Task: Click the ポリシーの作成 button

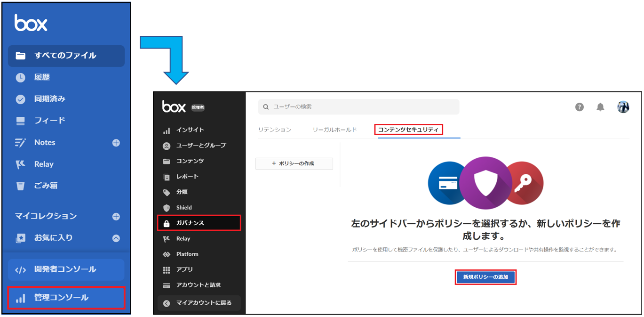Action: click(294, 163)
